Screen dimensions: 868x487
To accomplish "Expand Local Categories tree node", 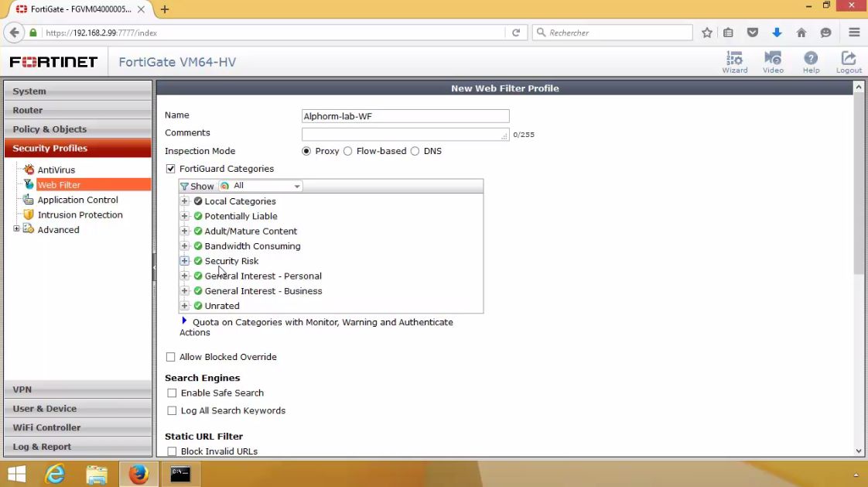I will 184,201.
